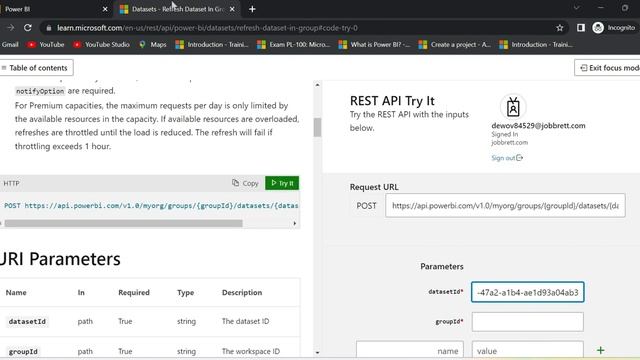Open Exam PL-100 bookmark
This screenshot has height=360, width=640.
293,44
